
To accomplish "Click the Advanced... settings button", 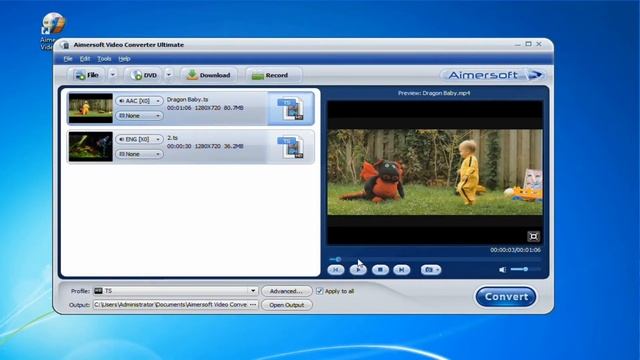I will [286, 291].
